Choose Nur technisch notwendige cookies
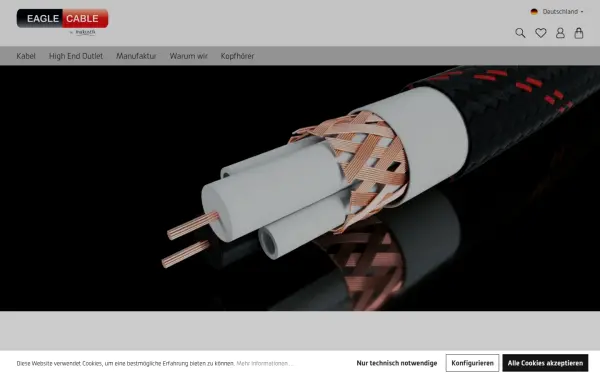The height and width of the screenshot is (375, 600). click(x=397, y=363)
